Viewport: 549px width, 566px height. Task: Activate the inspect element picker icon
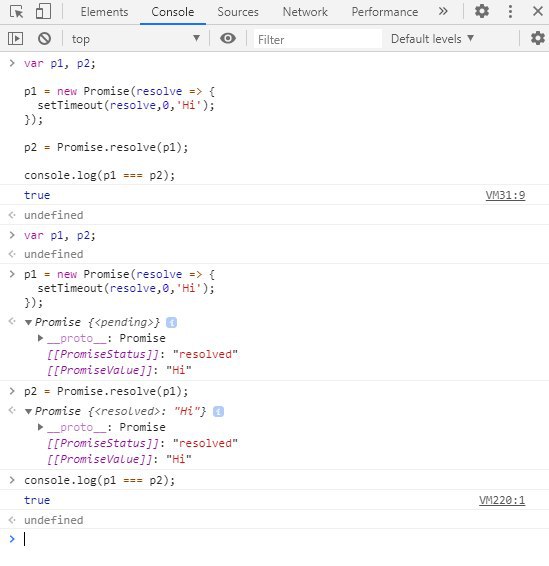pos(17,12)
